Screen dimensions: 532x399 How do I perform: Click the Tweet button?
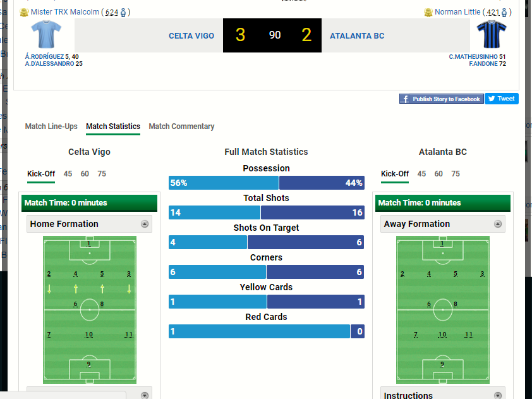502,99
